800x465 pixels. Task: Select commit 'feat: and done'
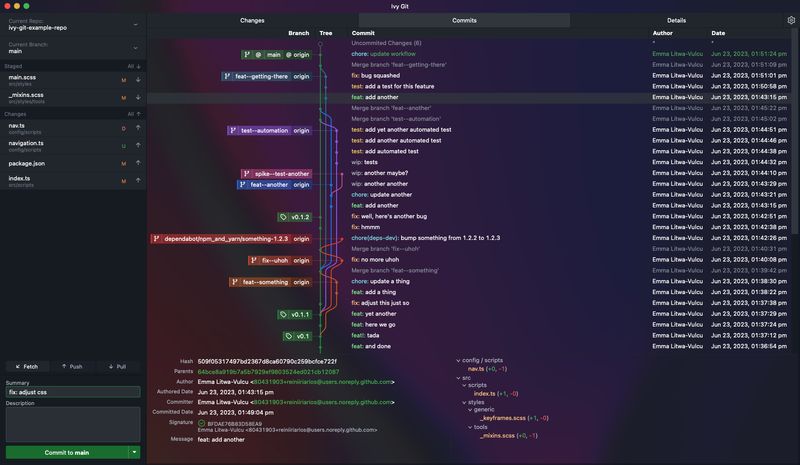click(469, 346)
